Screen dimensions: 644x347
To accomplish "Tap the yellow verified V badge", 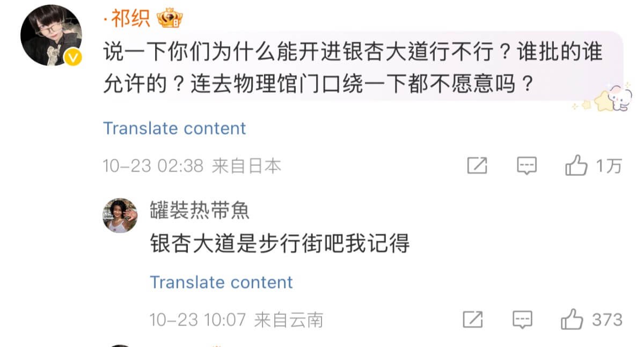I will coord(74,57).
